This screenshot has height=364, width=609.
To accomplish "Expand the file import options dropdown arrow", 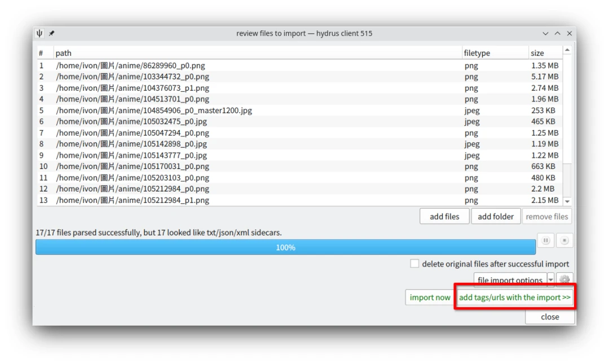I will (551, 279).
